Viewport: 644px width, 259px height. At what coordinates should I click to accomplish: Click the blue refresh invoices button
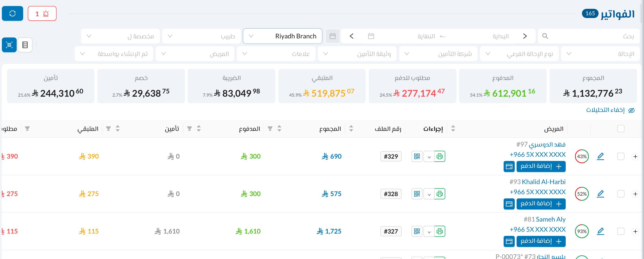pos(13,13)
